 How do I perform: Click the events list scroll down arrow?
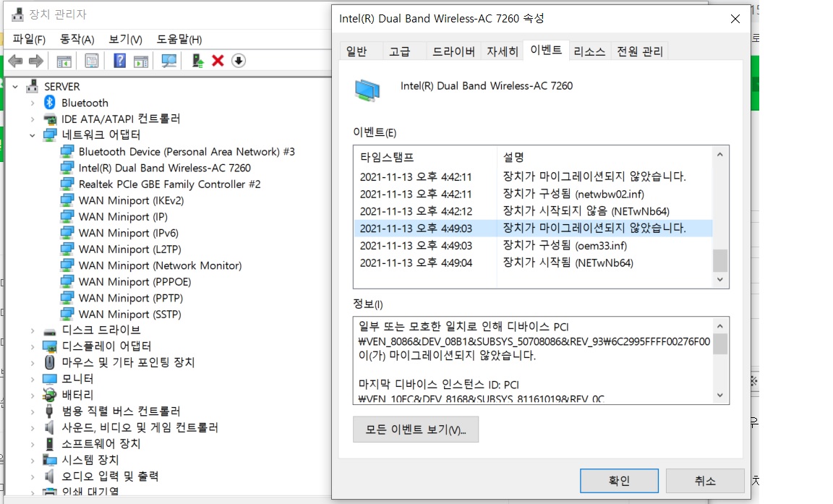[720, 279]
